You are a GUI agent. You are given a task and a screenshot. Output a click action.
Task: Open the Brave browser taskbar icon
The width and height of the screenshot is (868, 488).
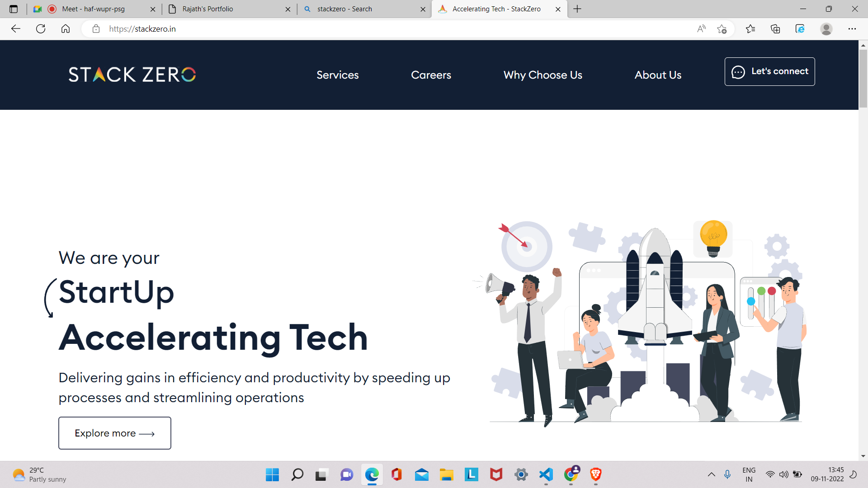click(x=595, y=474)
